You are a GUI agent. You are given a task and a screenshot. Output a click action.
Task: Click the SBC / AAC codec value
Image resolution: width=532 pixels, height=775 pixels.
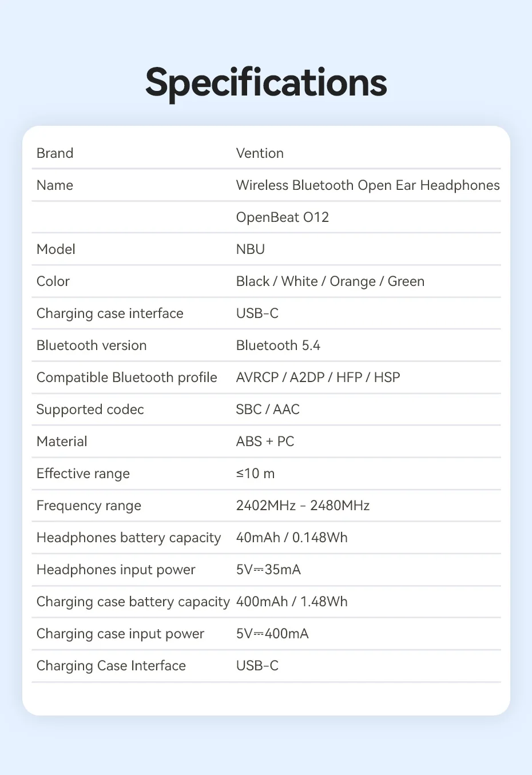[268, 410]
